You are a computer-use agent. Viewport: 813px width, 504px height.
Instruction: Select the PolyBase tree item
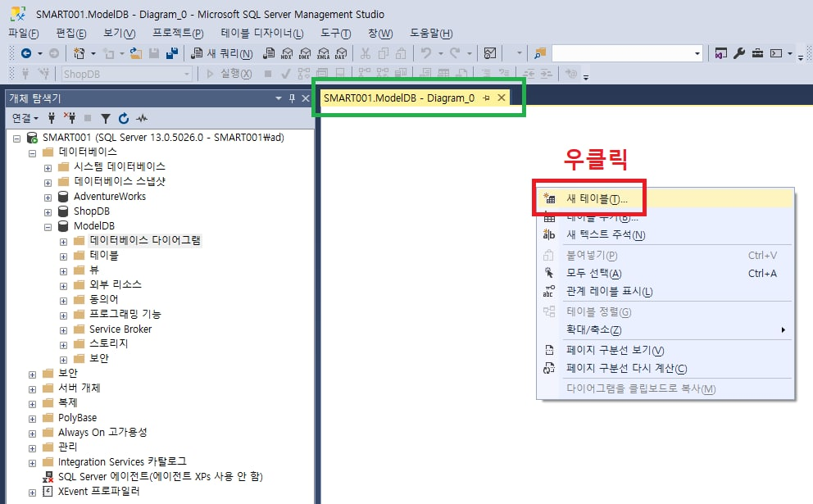(77, 417)
